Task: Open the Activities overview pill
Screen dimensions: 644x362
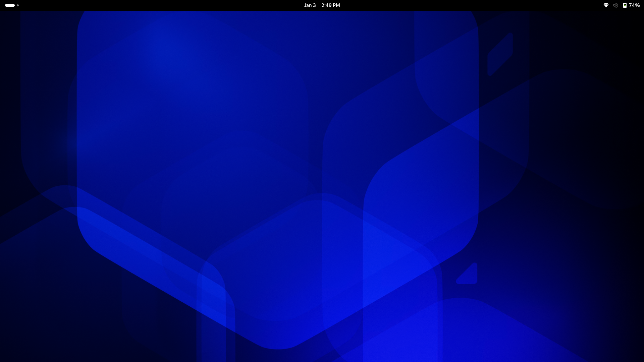Action: [9, 5]
